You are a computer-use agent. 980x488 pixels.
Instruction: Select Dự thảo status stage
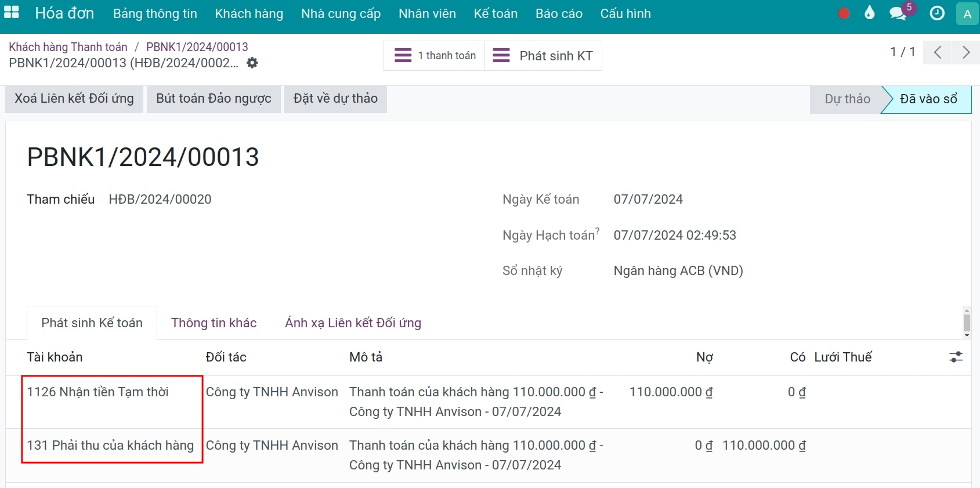[847, 99]
